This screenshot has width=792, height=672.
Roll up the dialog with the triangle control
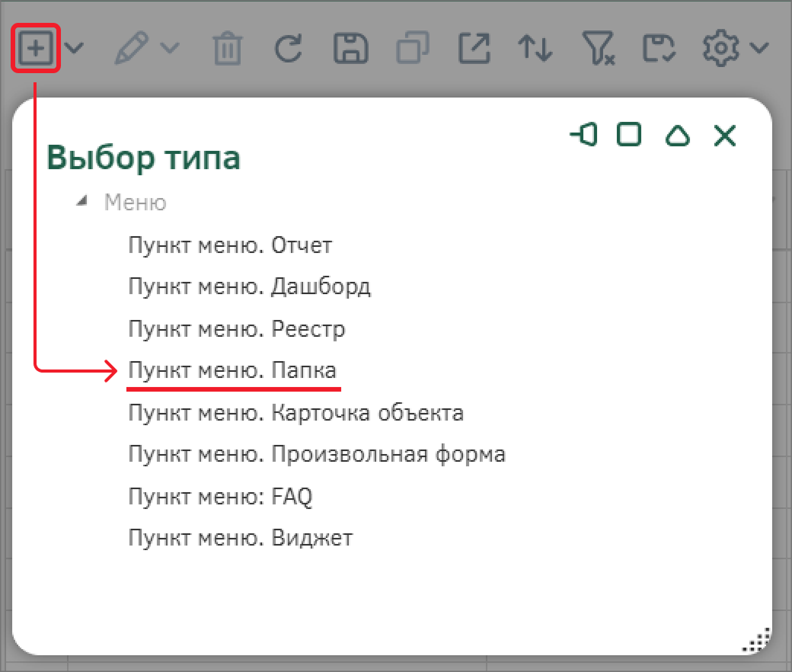[677, 136]
